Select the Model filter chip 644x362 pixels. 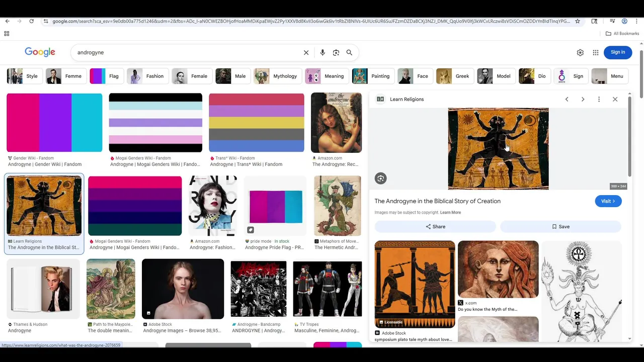click(x=496, y=76)
